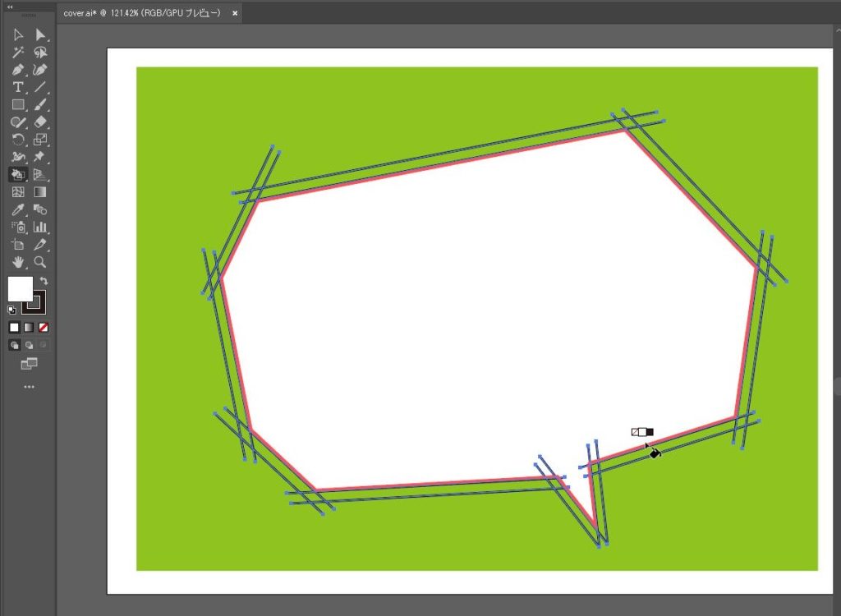
Task: Select the Eyedropper tool
Action: [18, 209]
